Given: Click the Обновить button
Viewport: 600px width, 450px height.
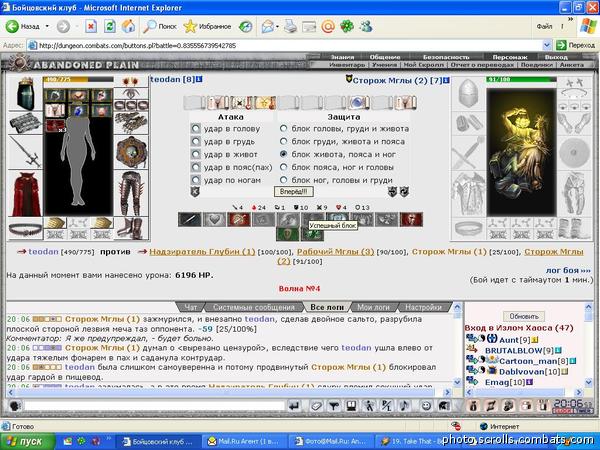Looking at the screenshot, I should pos(524,316).
